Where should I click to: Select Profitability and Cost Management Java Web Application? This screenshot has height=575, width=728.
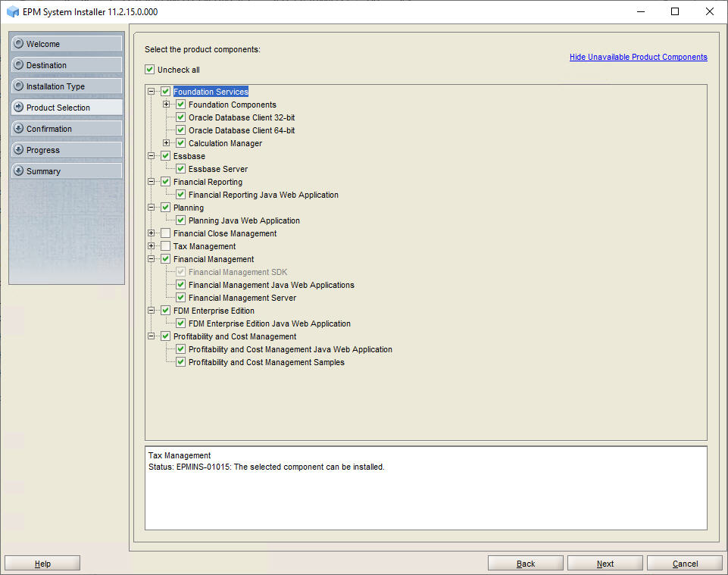[290, 349]
